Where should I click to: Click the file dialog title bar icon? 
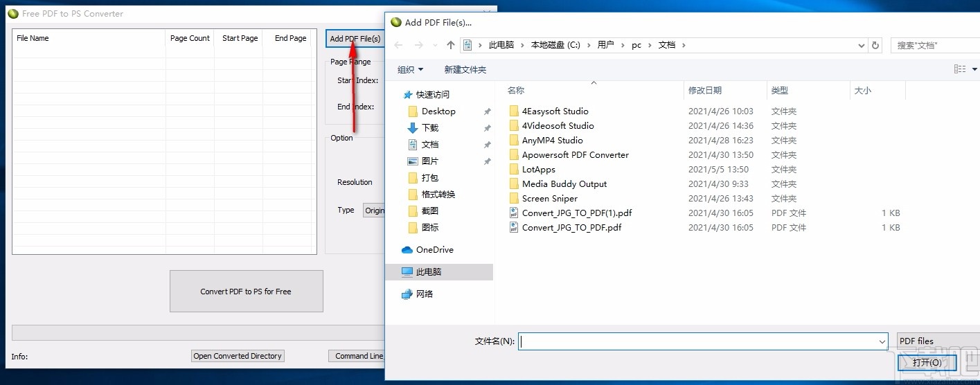(x=396, y=22)
